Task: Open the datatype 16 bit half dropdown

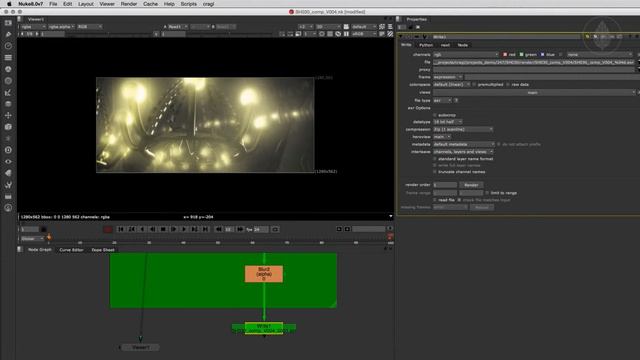Action: (448, 122)
